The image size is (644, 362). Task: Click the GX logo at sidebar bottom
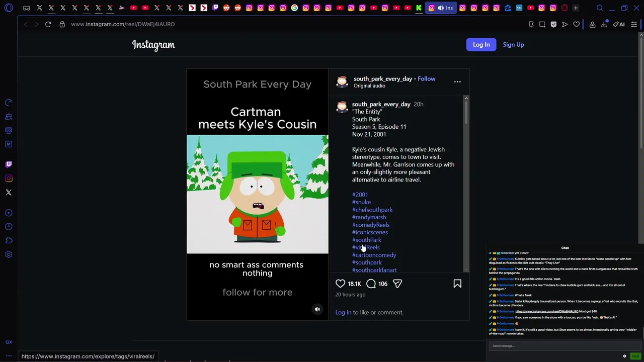pos(9,342)
